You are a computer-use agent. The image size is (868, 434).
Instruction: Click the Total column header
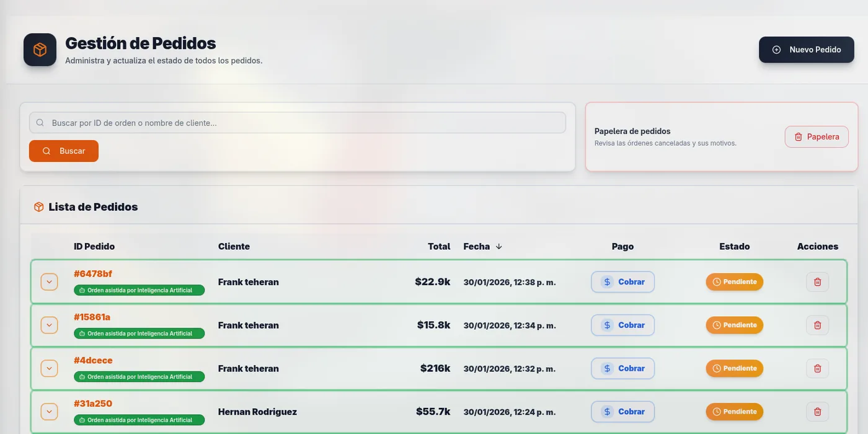(439, 247)
